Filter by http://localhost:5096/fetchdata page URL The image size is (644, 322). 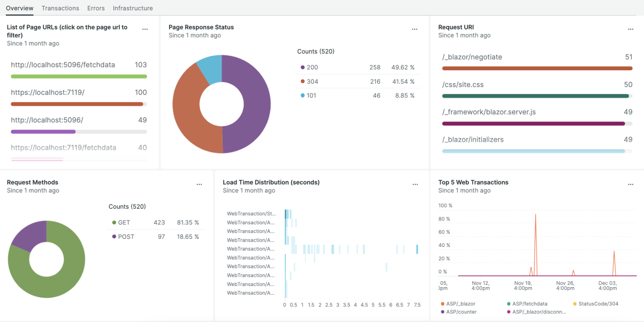click(63, 65)
